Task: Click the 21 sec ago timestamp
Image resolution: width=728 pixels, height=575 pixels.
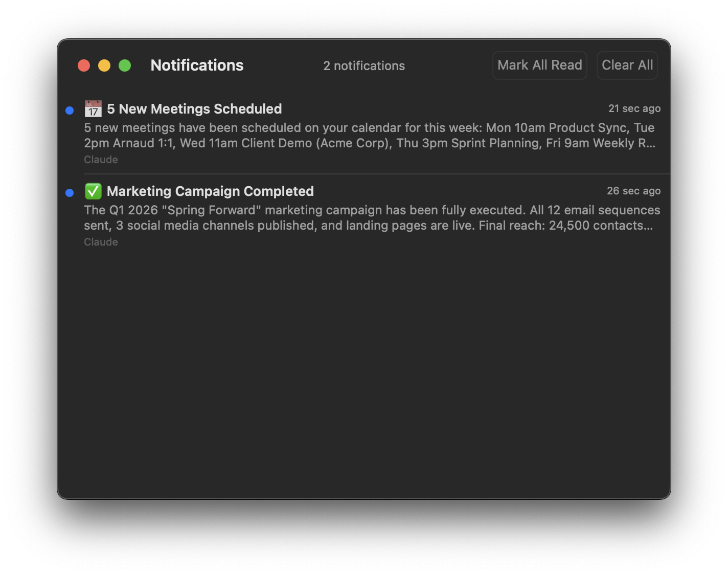Action: pos(634,108)
